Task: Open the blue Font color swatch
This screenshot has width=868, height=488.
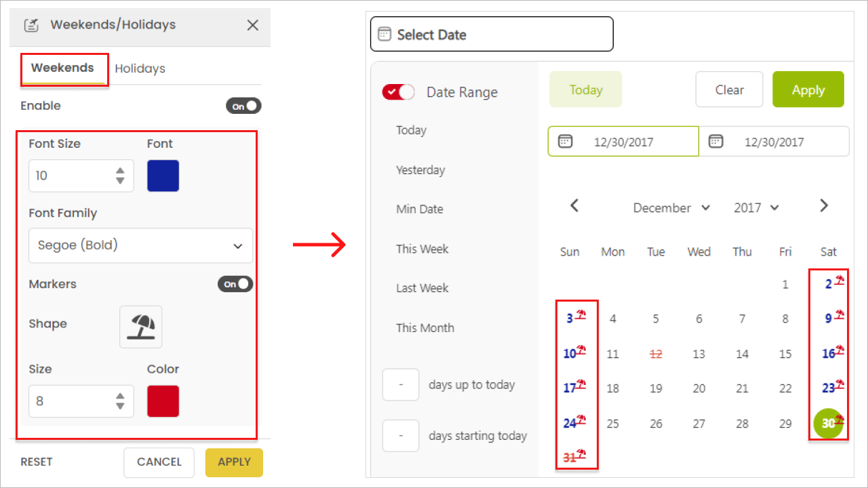Action: tap(163, 176)
